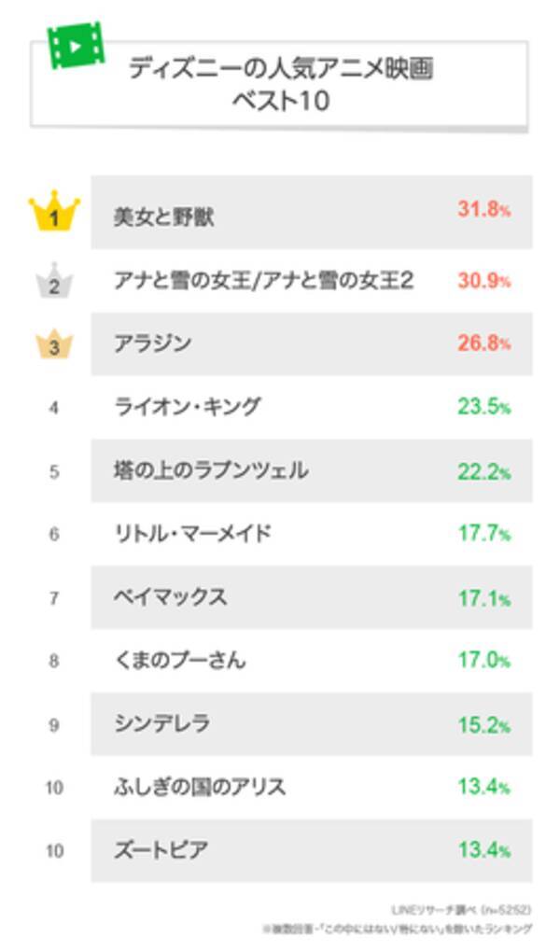This screenshot has height=951, width=560.
Task: Select the シンデレラ entry
Action: [161, 723]
